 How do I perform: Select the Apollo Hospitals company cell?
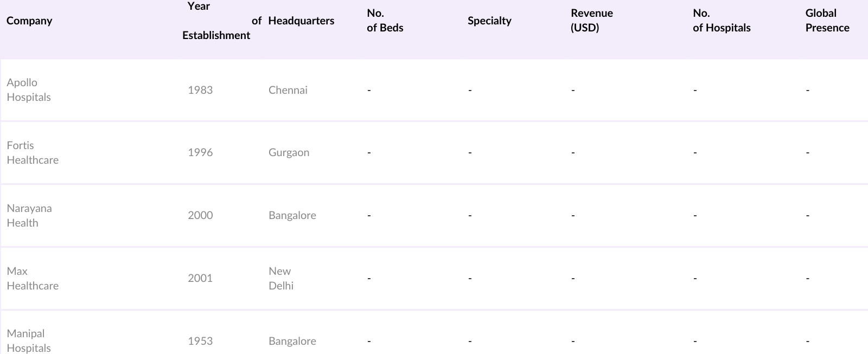coord(29,90)
